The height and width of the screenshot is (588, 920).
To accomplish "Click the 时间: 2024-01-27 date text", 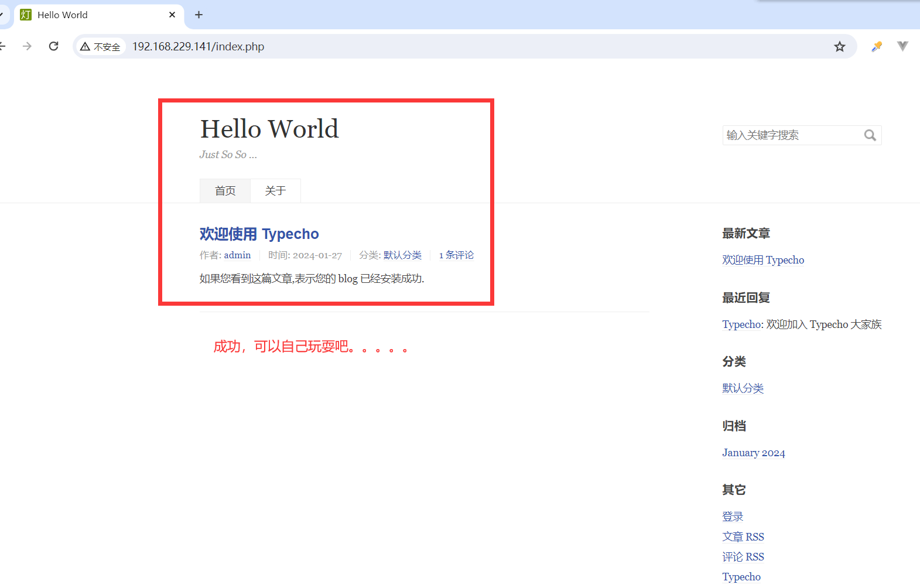I will [x=305, y=255].
